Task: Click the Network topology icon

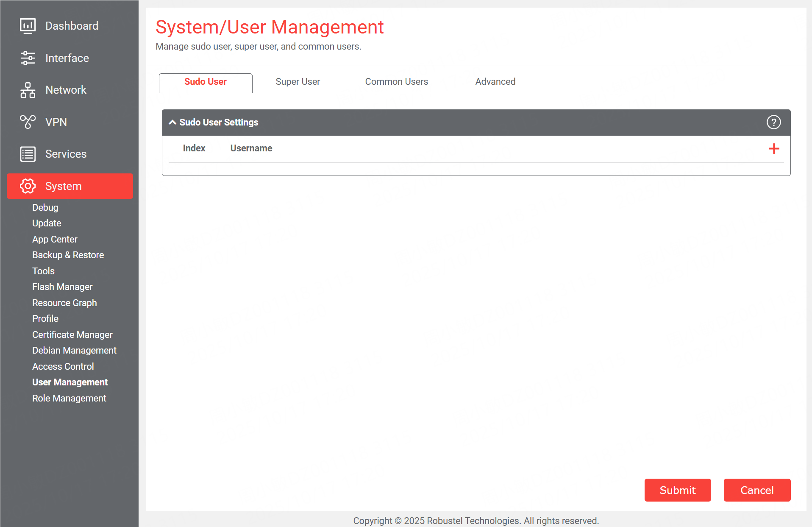Action: (x=28, y=90)
